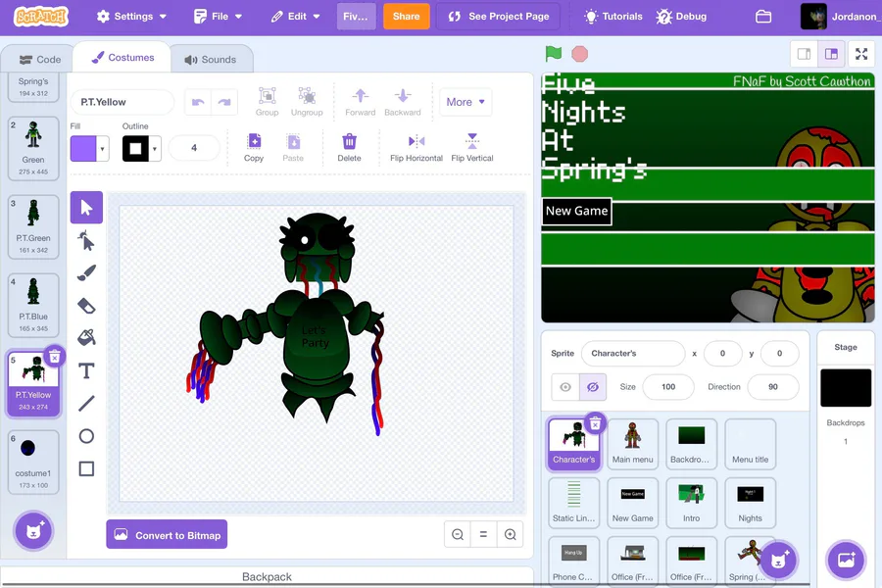Click the Choose a Backdrop button
The height and width of the screenshot is (588, 882).
[x=846, y=560]
